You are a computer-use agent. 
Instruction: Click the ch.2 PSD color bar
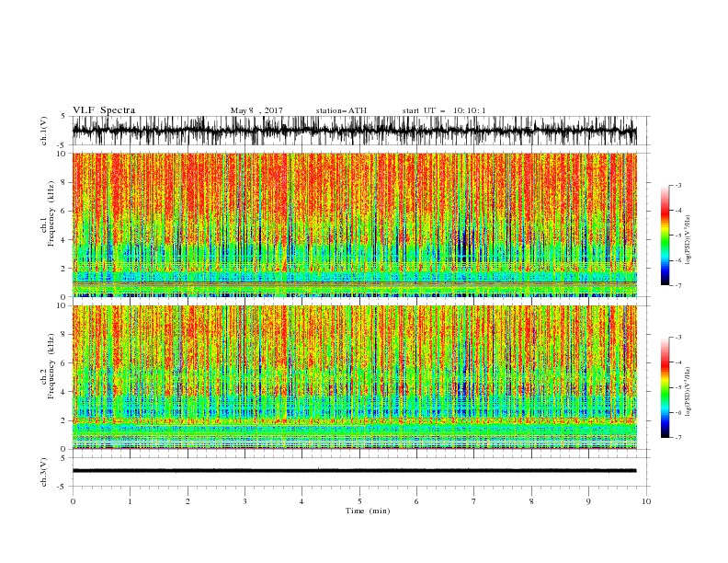(x=665, y=387)
